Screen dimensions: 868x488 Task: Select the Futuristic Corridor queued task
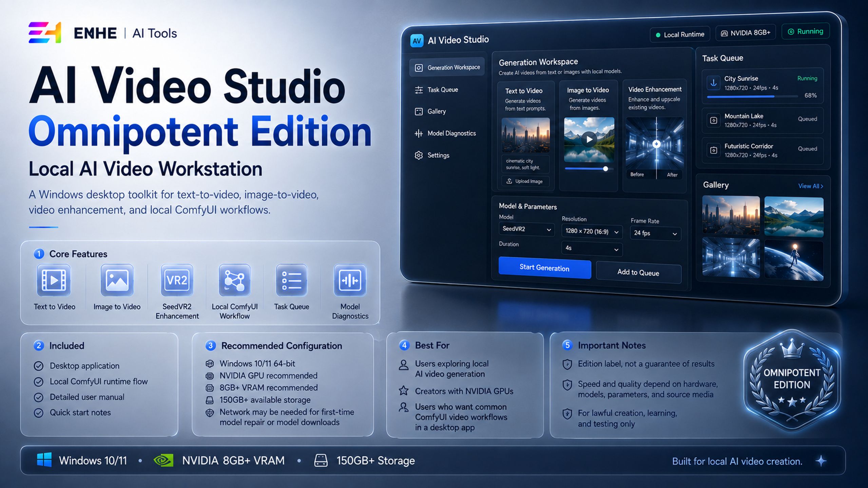(x=763, y=150)
